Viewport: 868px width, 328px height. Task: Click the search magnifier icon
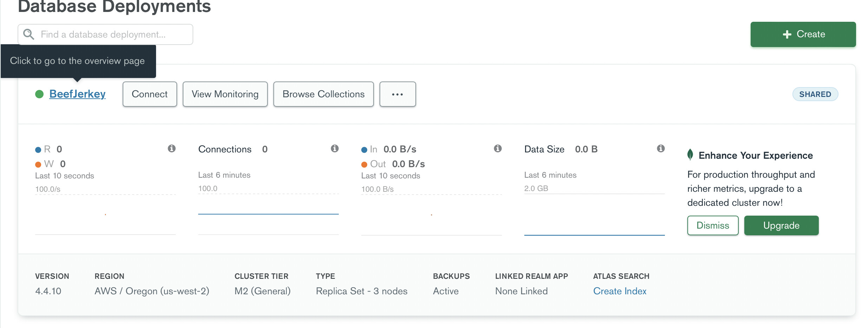[x=29, y=34]
